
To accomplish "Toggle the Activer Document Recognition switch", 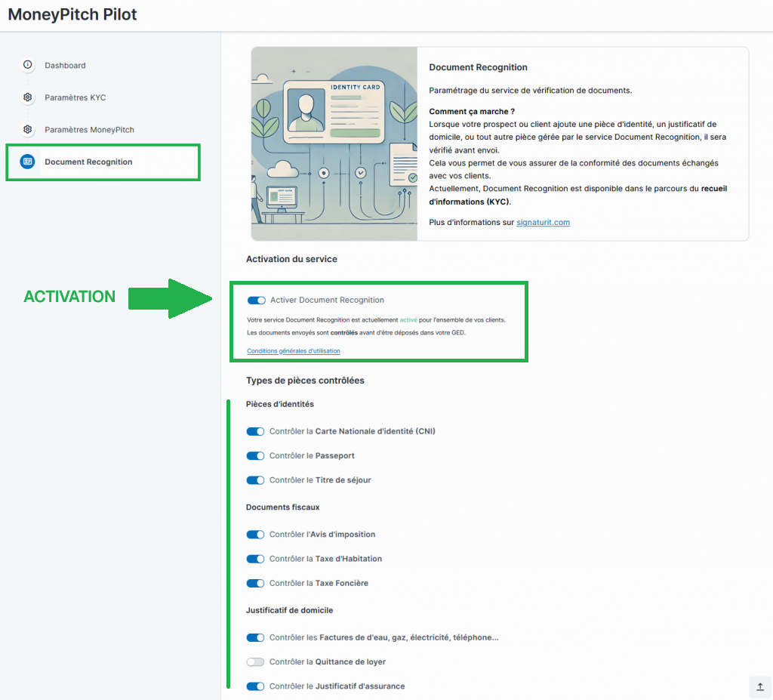I will tap(257, 301).
